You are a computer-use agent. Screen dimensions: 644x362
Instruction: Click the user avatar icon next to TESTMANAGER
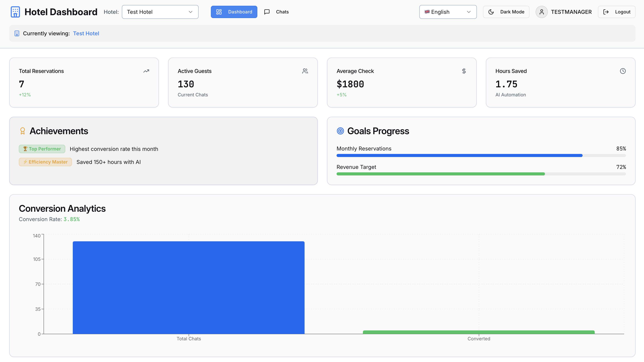(x=542, y=12)
